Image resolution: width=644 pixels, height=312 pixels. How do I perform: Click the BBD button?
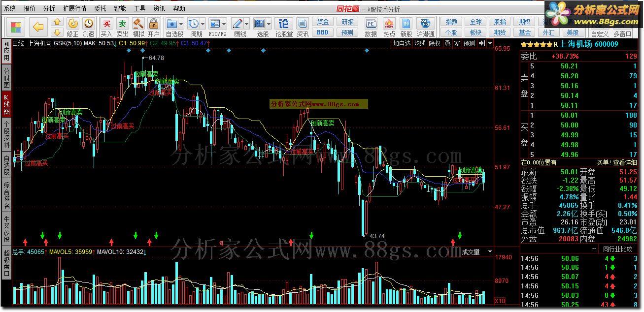(323, 32)
